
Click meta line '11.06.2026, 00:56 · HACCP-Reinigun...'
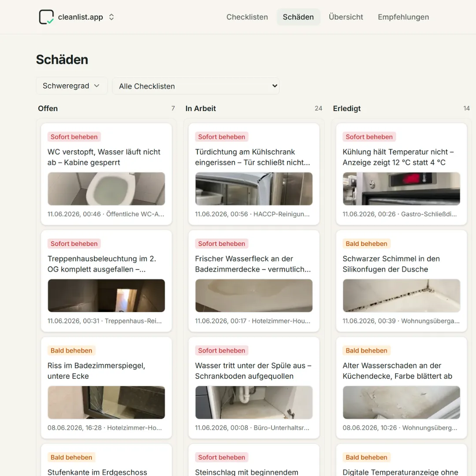tap(252, 214)
